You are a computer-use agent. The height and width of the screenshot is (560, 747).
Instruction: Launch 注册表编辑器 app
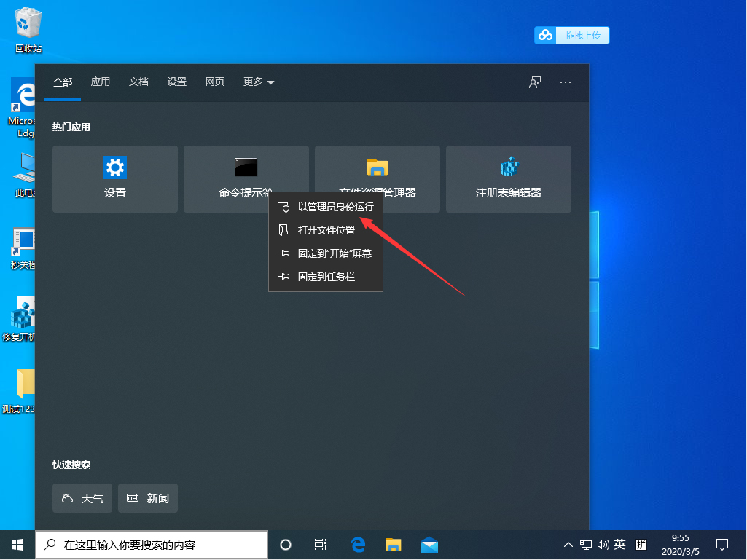508,178
